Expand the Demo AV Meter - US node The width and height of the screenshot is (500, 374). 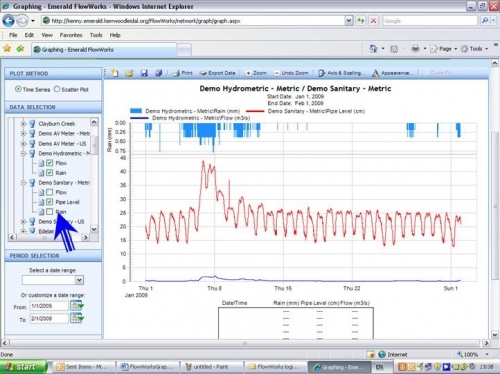pyautogui.click(x=23, y=144)
